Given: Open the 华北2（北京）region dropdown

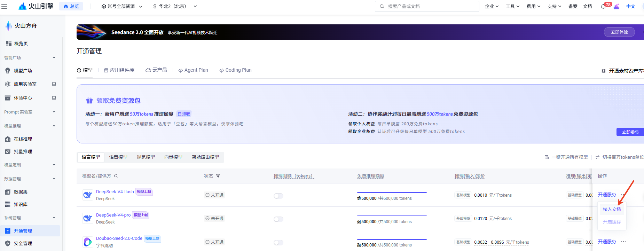Looking at the screenshot, I should click(x=175, y=6).
